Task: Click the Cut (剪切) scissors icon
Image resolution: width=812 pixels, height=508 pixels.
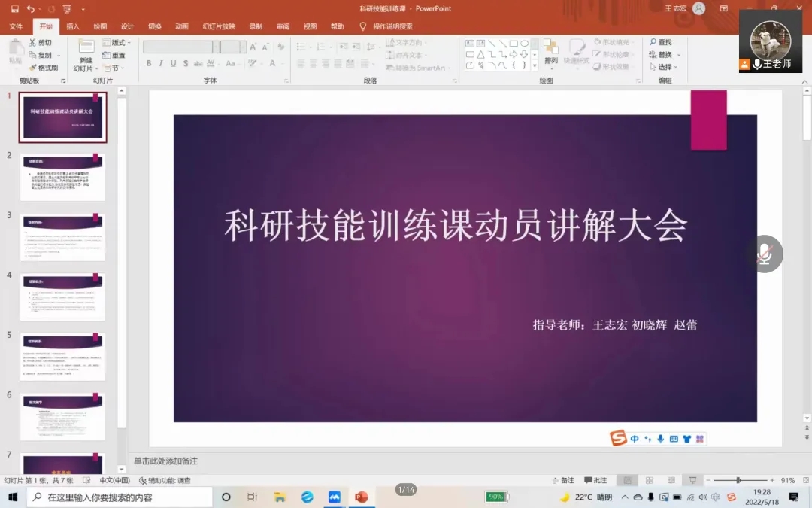Action: coord(33,43)
